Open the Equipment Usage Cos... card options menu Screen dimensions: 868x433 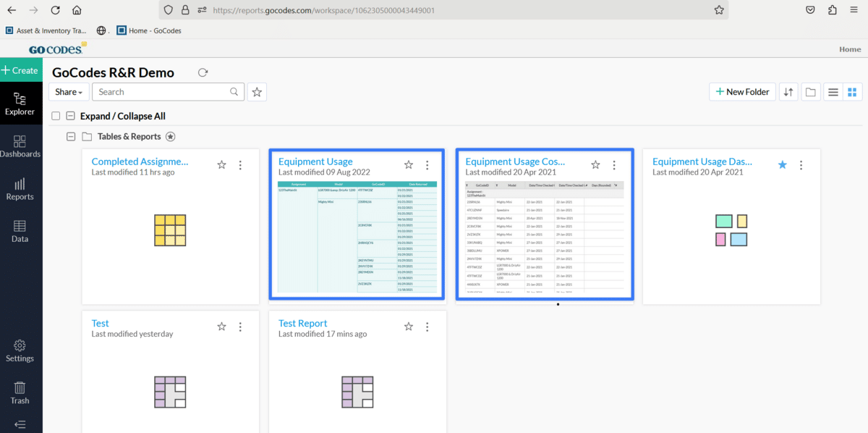tap(614, 165)
